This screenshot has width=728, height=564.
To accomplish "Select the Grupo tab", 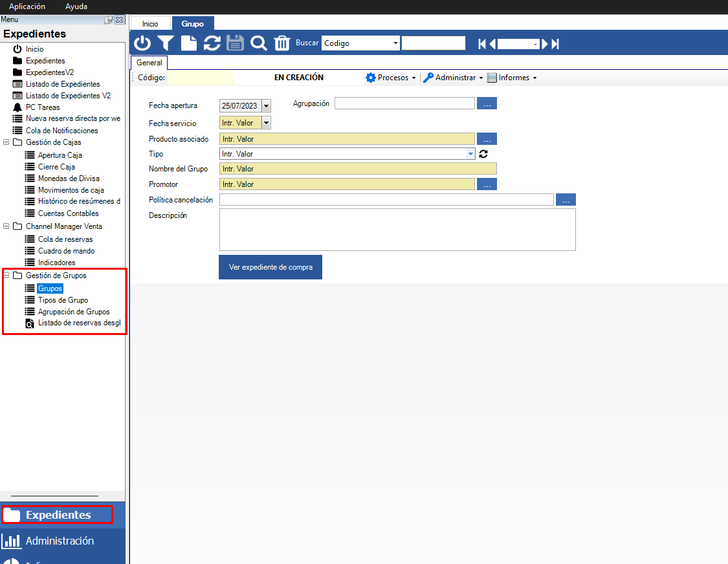I will [193, 24].
